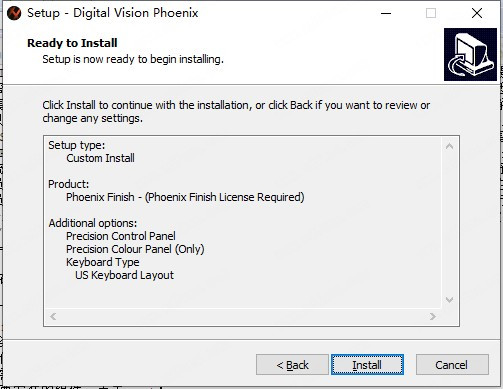Click the up arrow of summary scrollbar
The width and height of the screenshot is (503, 389).
click(449, 146)
